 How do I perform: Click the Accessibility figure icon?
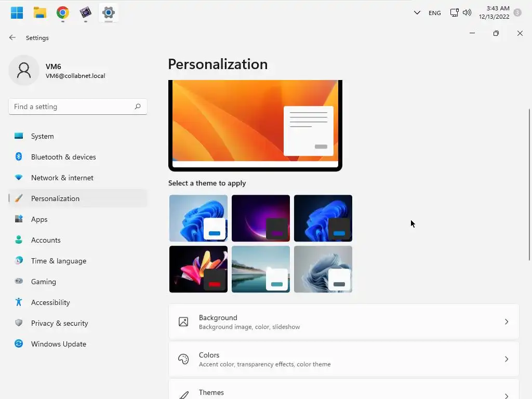(19, 302)
